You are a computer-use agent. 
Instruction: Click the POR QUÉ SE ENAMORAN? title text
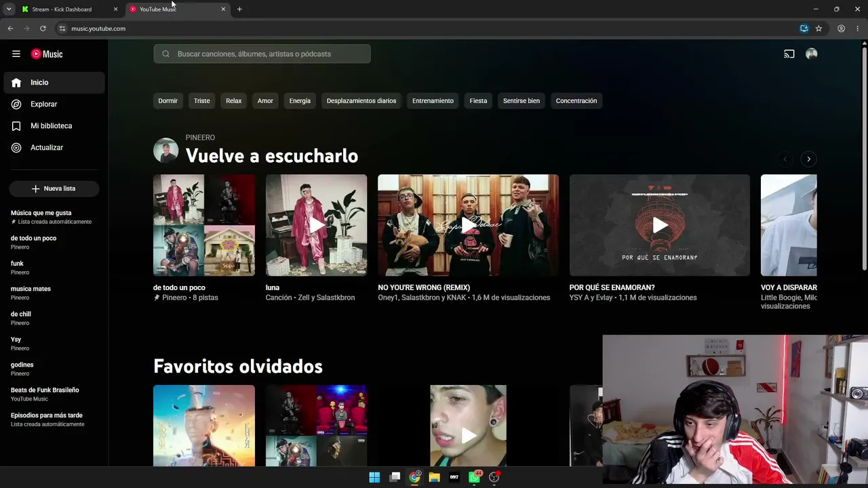[x=612, y=287]
